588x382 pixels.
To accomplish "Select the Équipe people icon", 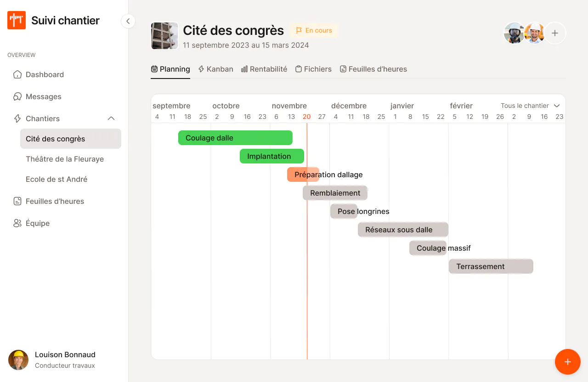I will point(17,223).
